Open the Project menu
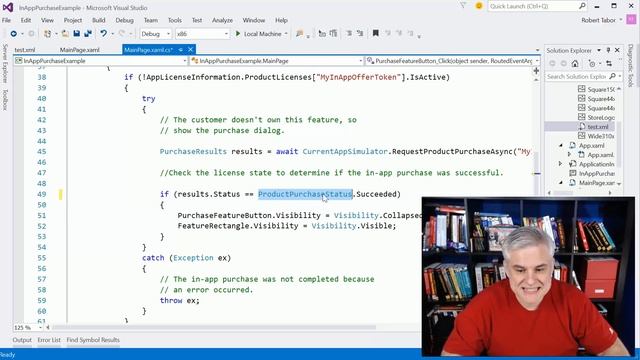Image resolution: width=640 pixels, height=360 pixels. coord(73,20)
